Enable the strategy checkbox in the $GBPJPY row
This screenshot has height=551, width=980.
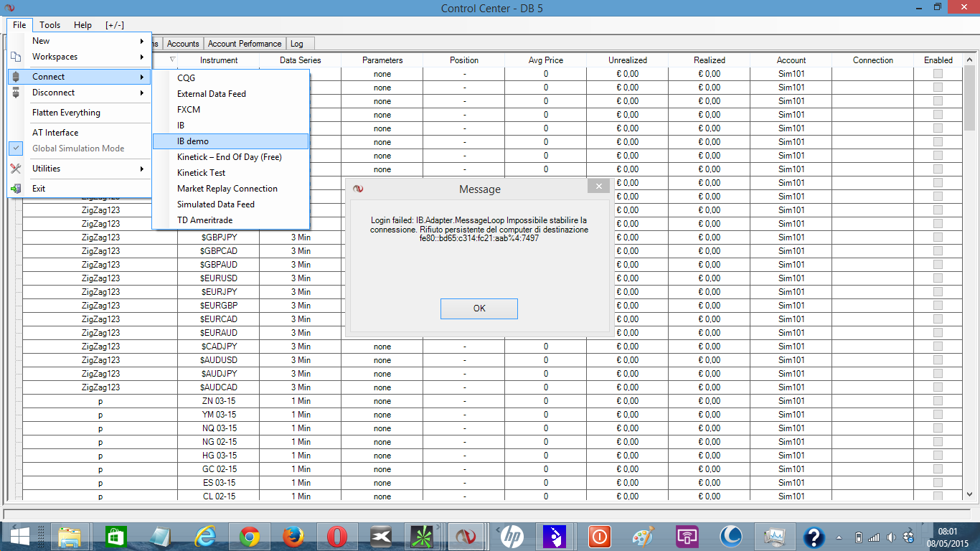938,237
